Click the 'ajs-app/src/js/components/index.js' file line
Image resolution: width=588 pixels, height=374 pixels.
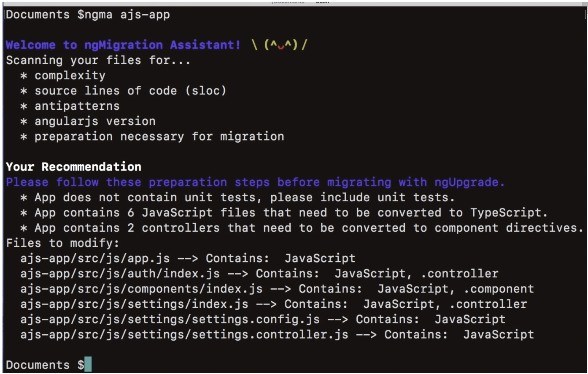(x=277, y=289)
